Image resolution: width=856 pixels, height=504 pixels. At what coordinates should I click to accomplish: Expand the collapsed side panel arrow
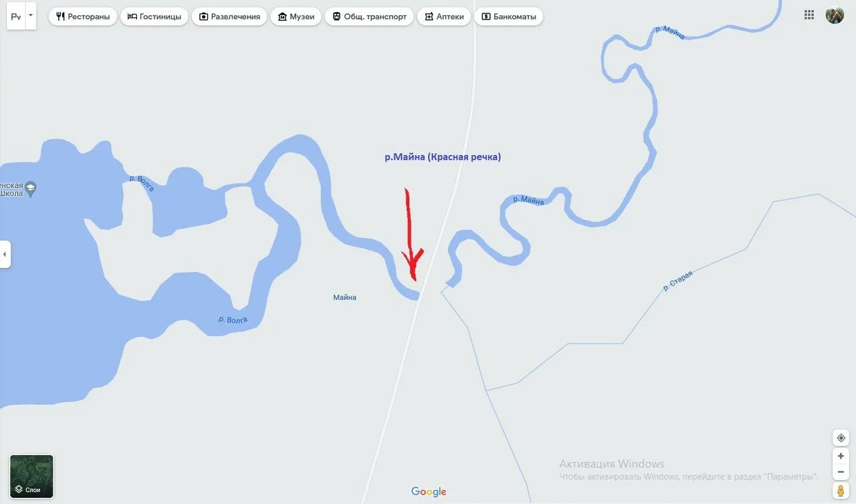[5, 254]
